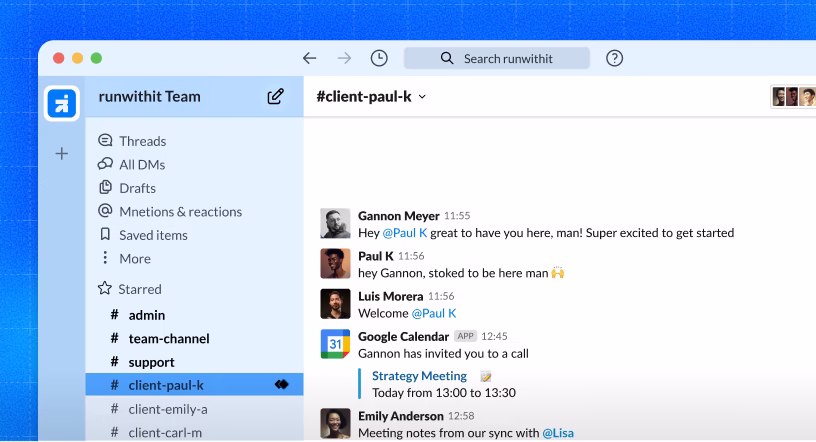
Task: Compose a new message with the pencil icon
Action: coord(275,96)
